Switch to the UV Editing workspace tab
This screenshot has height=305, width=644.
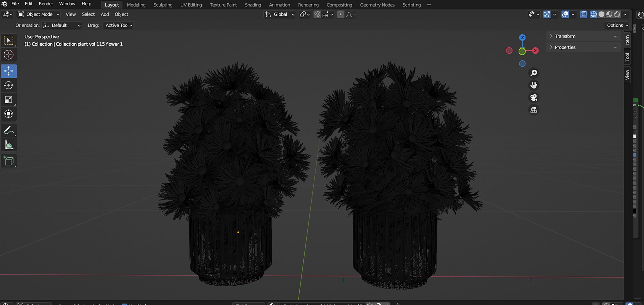point(191,5)
